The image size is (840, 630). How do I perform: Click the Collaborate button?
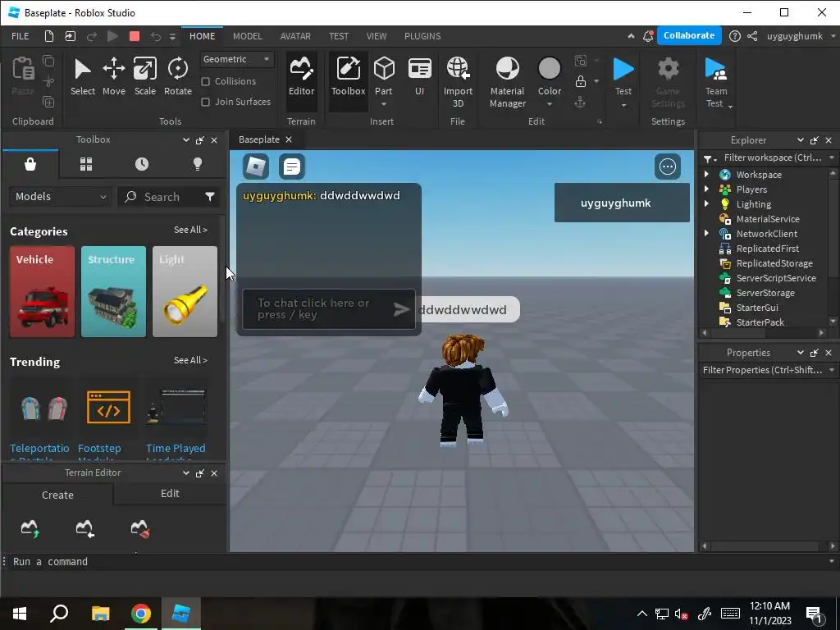tap(689, 35)
